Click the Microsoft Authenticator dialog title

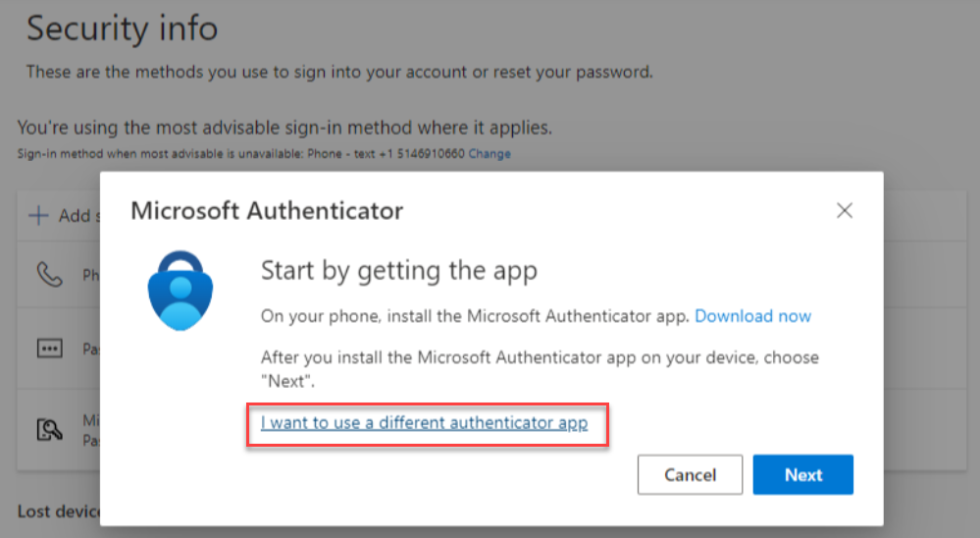click(x=267, y=211)
